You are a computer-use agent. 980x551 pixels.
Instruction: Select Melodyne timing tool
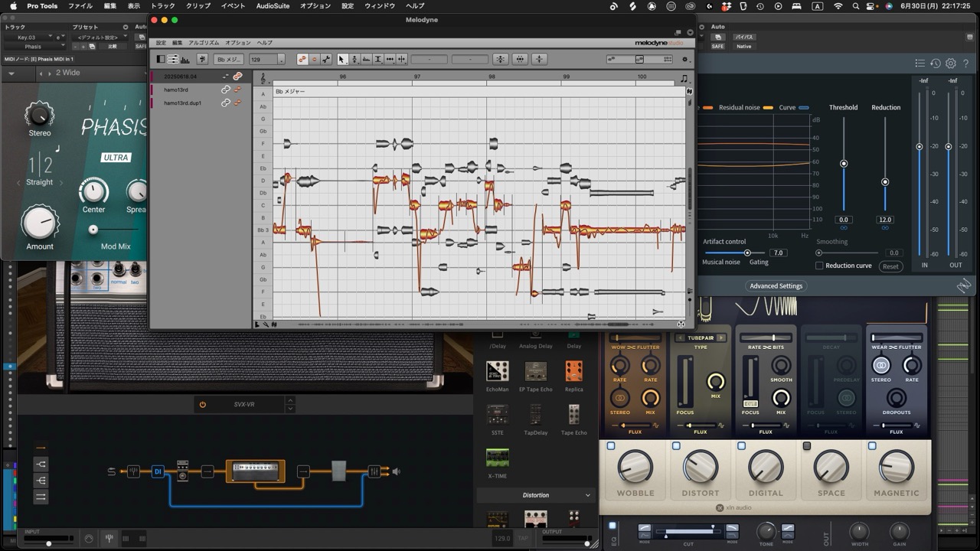point(390,60)
